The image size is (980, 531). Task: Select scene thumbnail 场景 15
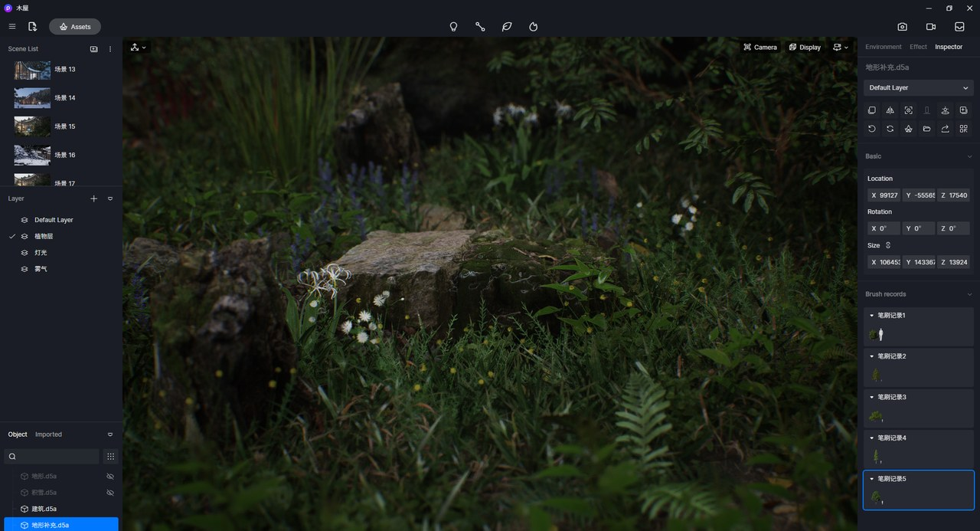pyautogui.click(x=32, y=126)
